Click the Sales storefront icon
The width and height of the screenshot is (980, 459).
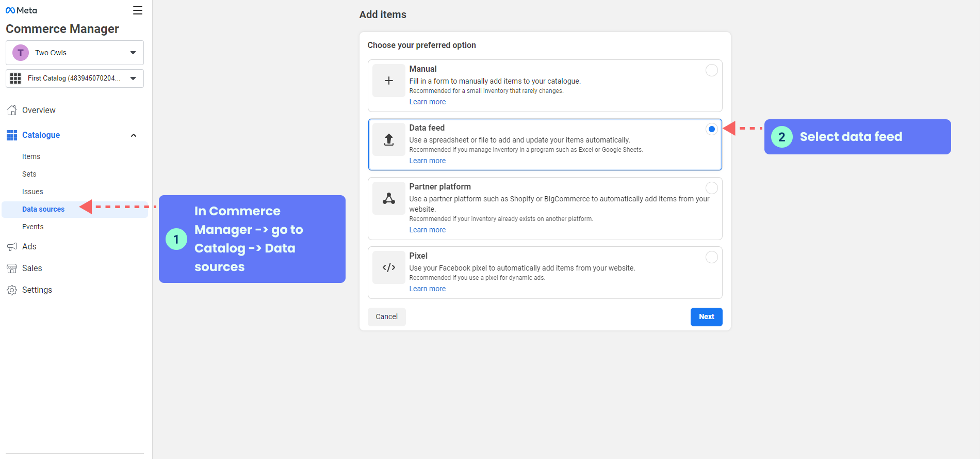[x=12, y=268]
